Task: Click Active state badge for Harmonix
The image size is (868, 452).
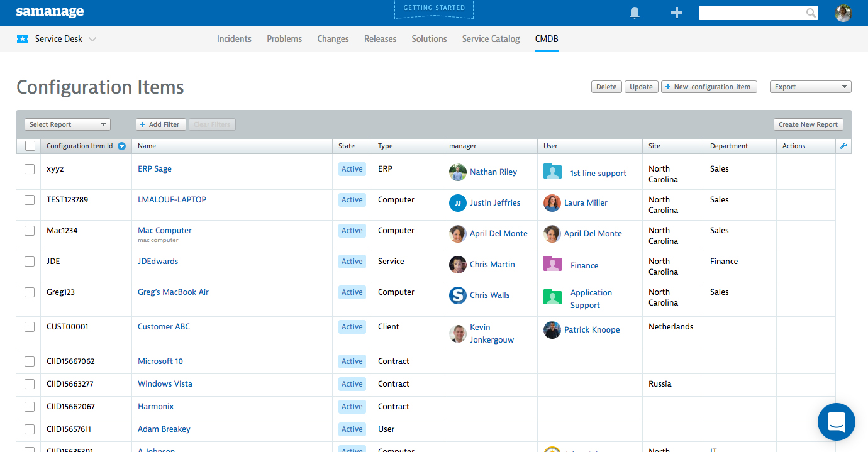Action: pyautogui.click(x=352, y=407)
